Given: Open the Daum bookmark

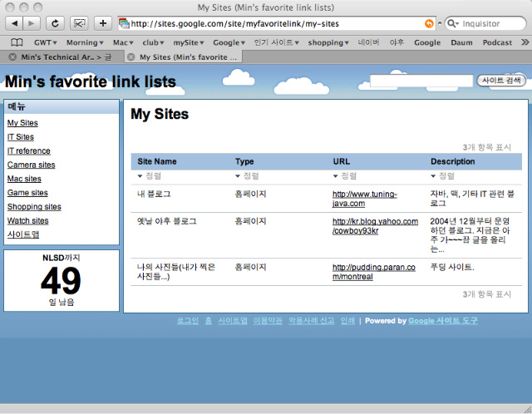Looking at the screenshot, I should [x=461, y=42].
